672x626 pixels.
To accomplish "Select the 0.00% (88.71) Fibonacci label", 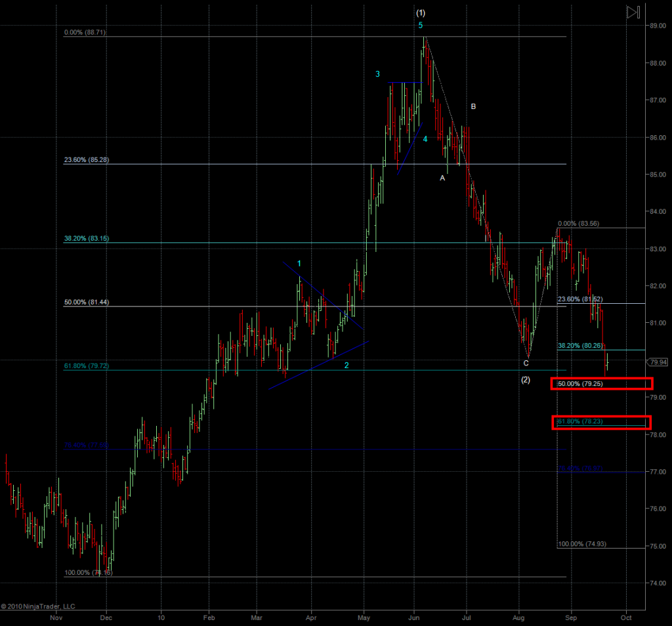I will click(x=85, y=32).
